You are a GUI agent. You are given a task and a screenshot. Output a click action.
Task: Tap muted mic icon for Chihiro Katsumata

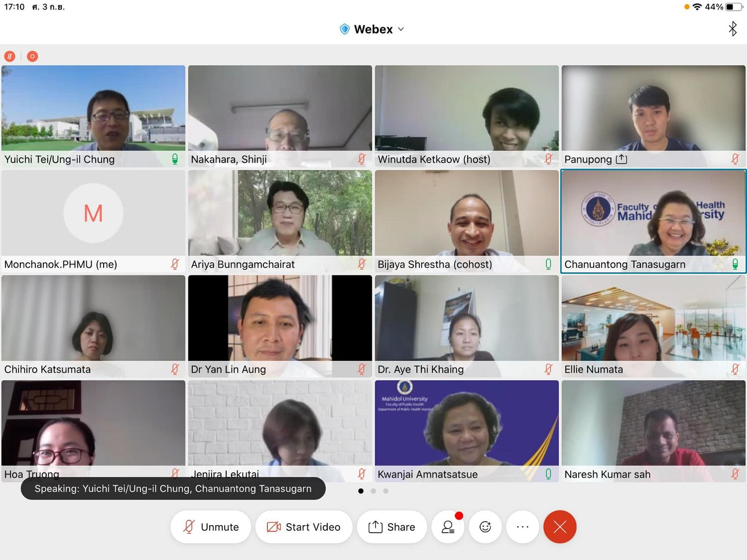(x=175, y=369)
